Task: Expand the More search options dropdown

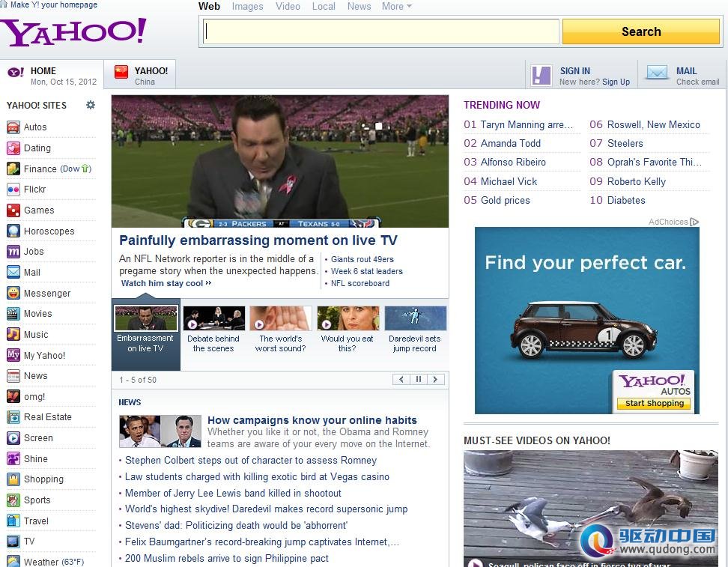Action: (x=396, y=7)
